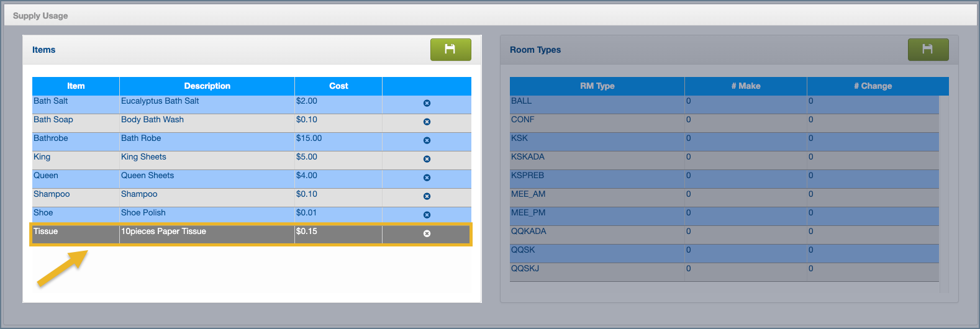Click the Description column header
This screenshot has width=980, height=329.
(207, 86)
